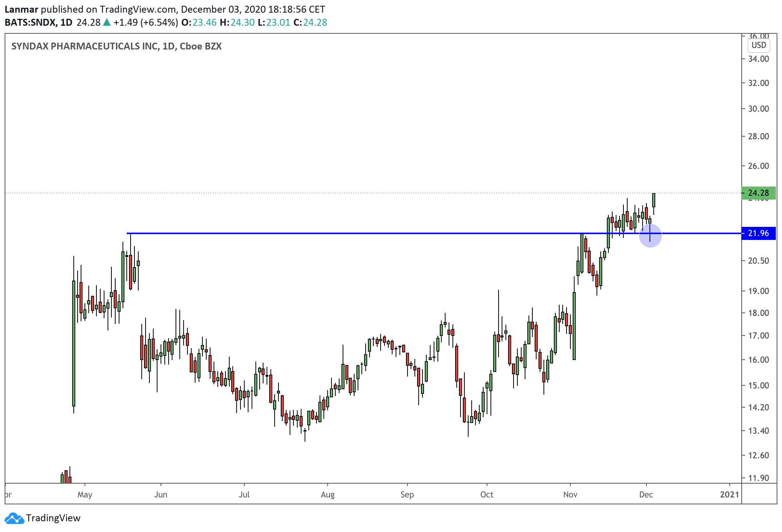
Task: Click the highlighted circle marker at breakout retest
Action: pyautogui.click(x=650, y=236)
